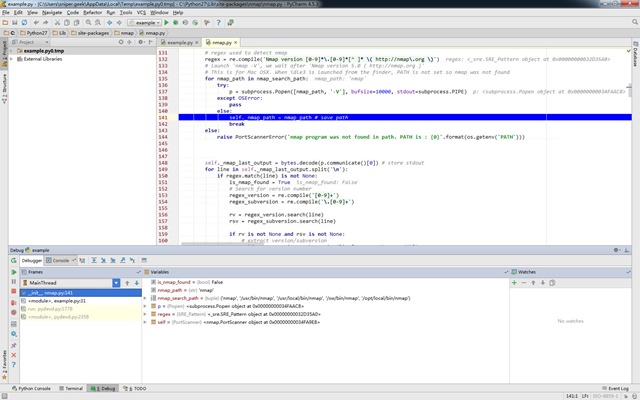Switch to the Console debug tab
Image resolution: width=640 pixels, height=400 pixels.
pyautogui.click(x=60, y=260)
